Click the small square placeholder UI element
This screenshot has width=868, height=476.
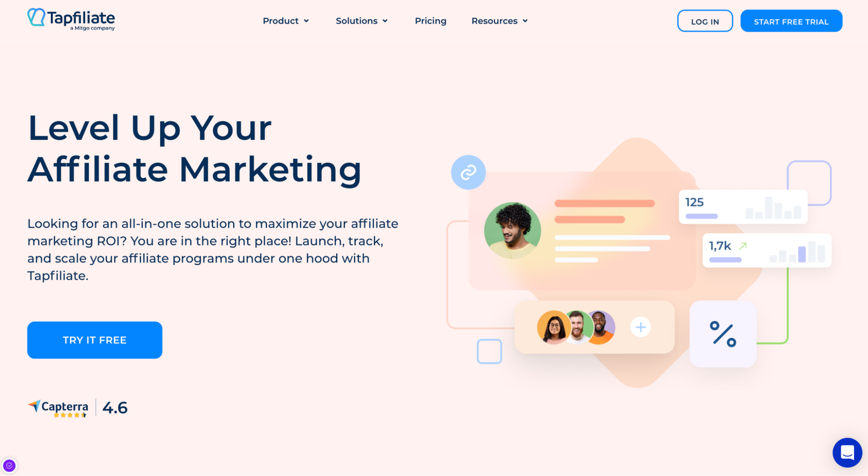point(489,352)
